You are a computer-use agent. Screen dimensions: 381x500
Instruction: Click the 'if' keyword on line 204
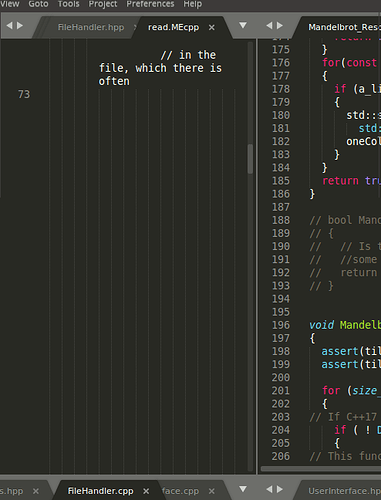(x=340, y=430)
